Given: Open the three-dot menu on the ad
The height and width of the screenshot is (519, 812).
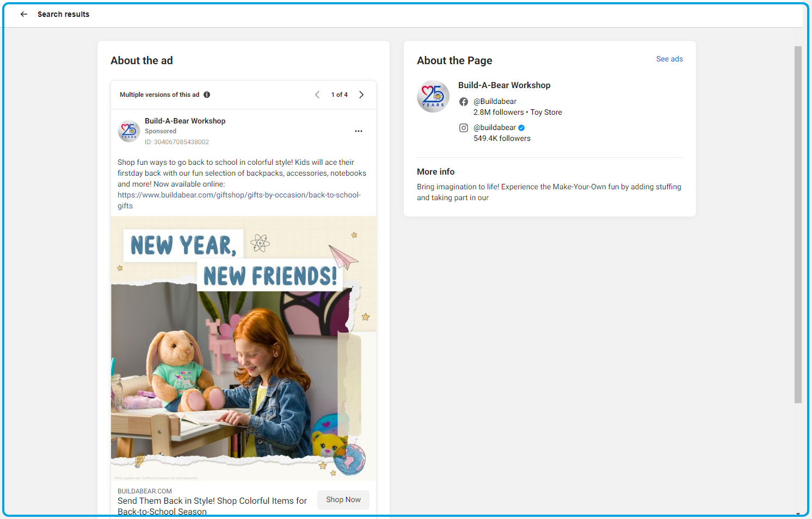Looking at the screenshot, I should tap(359, 131).
